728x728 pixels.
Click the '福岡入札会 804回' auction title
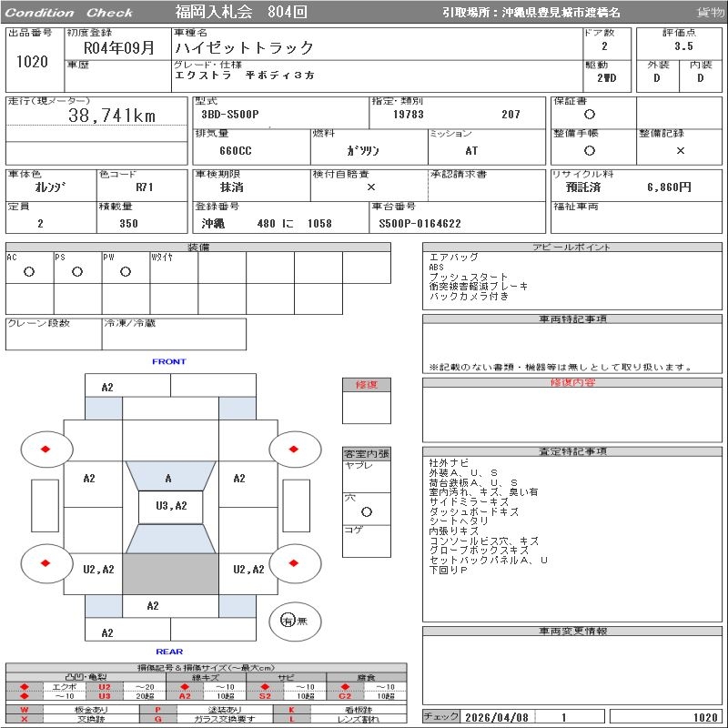coord(241,12)
